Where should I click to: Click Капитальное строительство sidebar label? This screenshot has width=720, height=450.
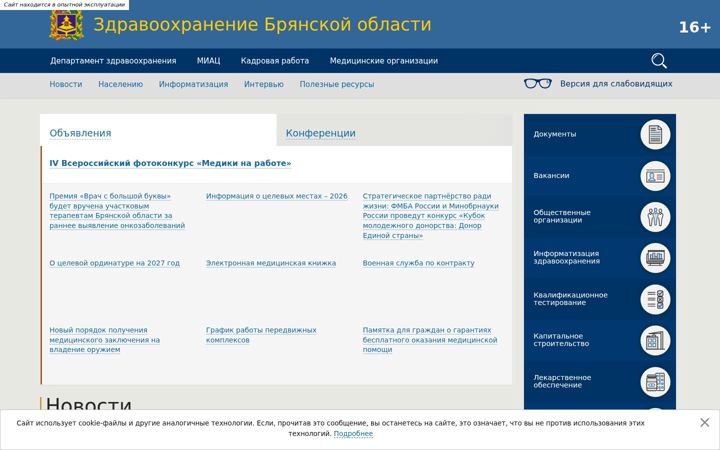[561, 340]
